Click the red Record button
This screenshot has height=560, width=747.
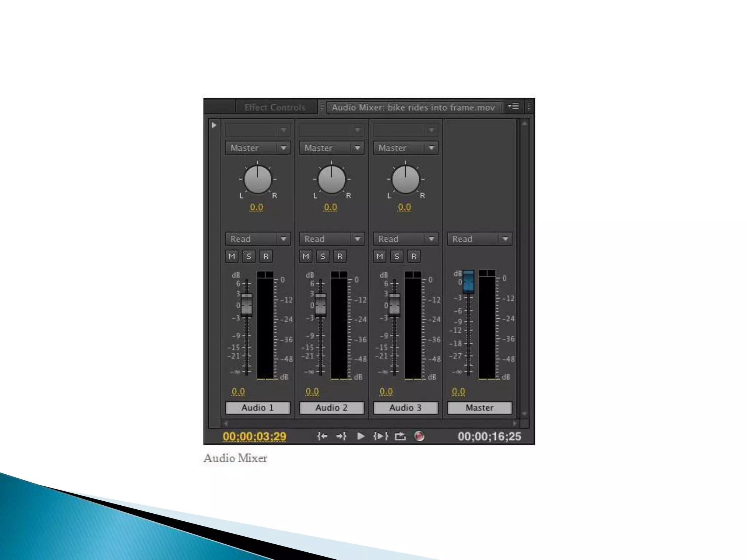pos(419,436)
